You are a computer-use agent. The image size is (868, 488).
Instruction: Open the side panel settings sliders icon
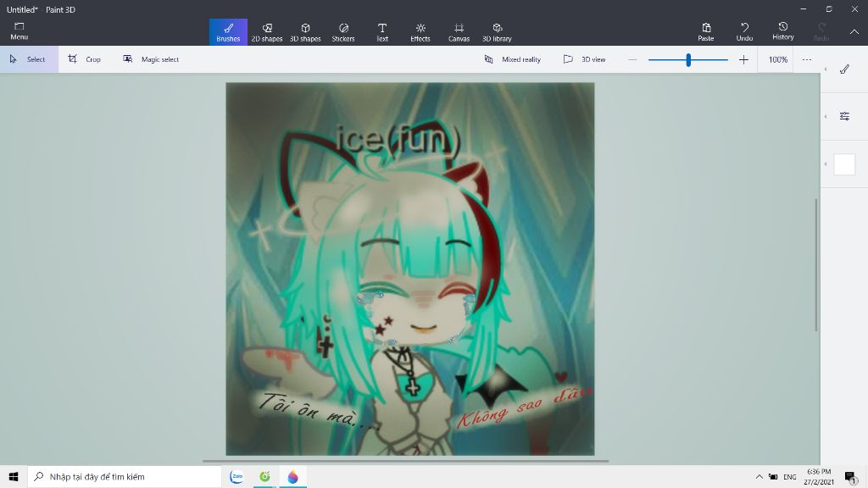point(844,116)
